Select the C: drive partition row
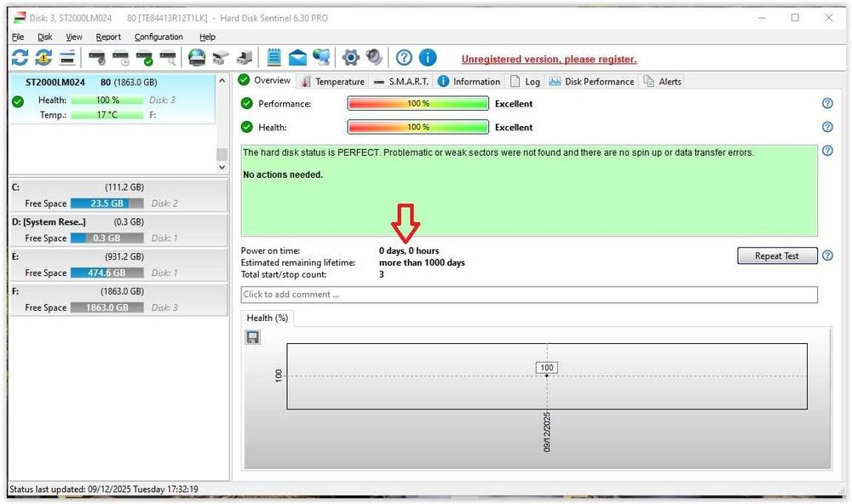 (x=118, y=196)
